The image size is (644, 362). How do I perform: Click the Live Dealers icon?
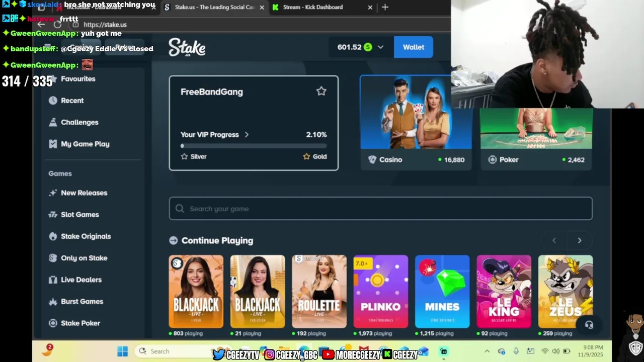point(53,280)
